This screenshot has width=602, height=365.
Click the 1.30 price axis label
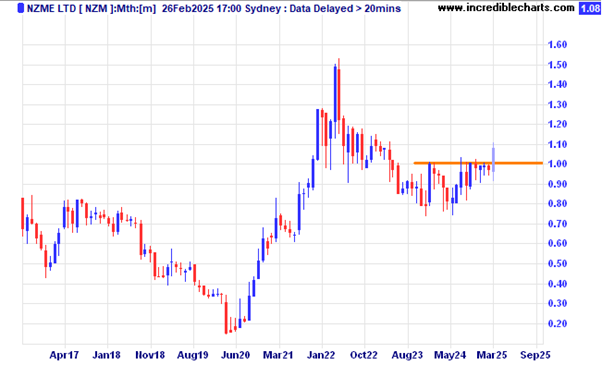click(557, 104)
